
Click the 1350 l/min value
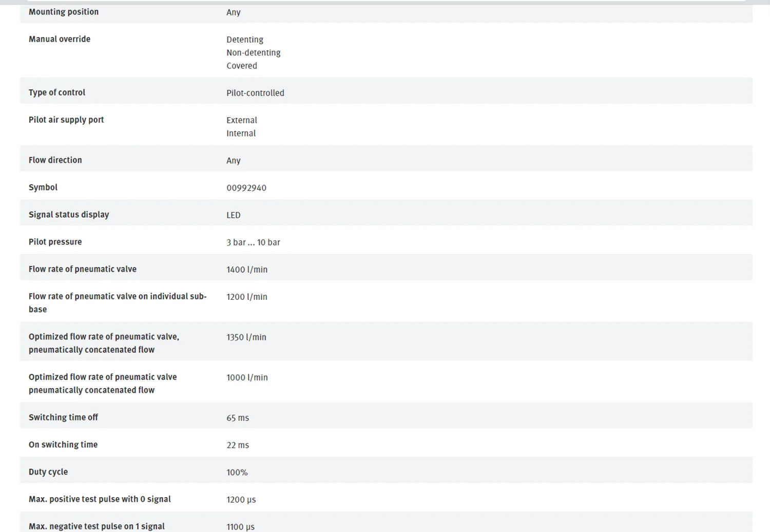tap(246, 337)
